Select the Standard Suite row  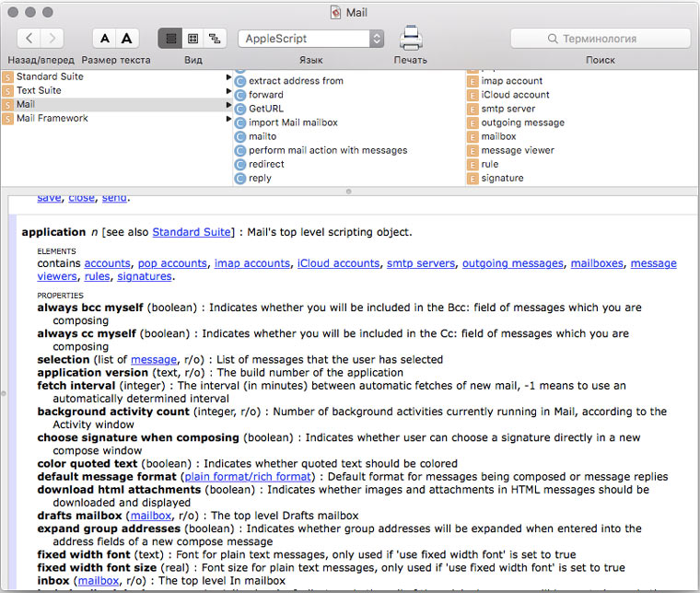tap(116, 76)
